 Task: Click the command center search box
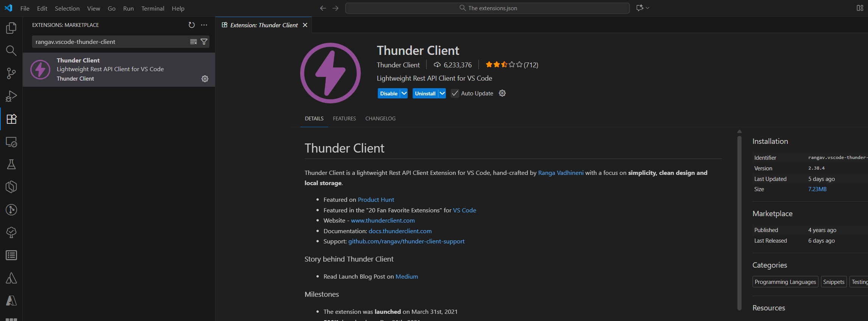(488, 8)
